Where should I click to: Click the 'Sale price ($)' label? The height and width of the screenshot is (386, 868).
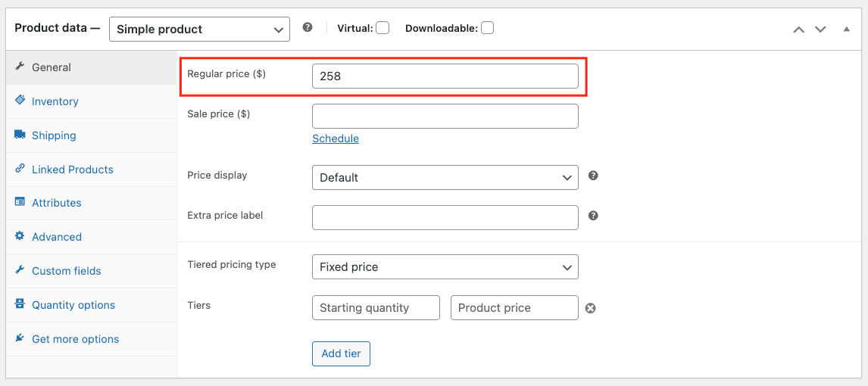pos(219,114)
